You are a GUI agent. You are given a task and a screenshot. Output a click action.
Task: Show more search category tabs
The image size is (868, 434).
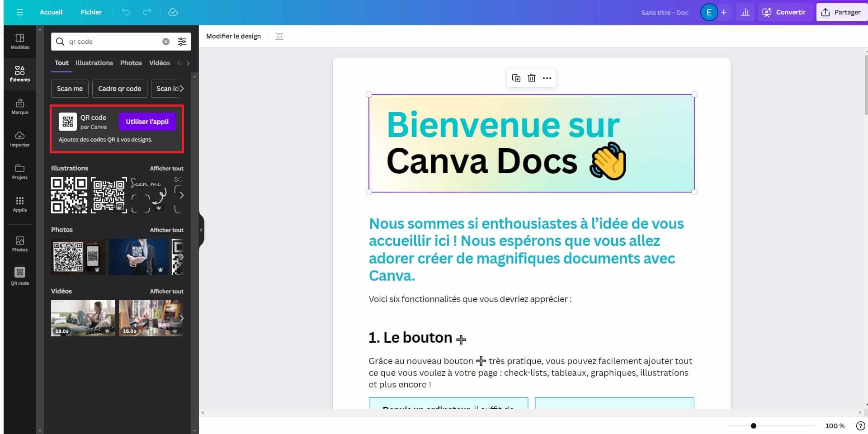(188, 63)
